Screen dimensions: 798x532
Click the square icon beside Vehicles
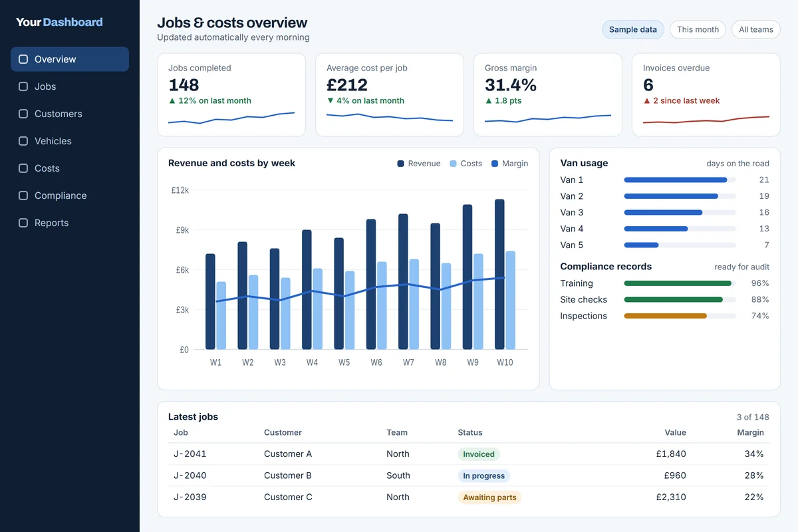pos(23,141)
